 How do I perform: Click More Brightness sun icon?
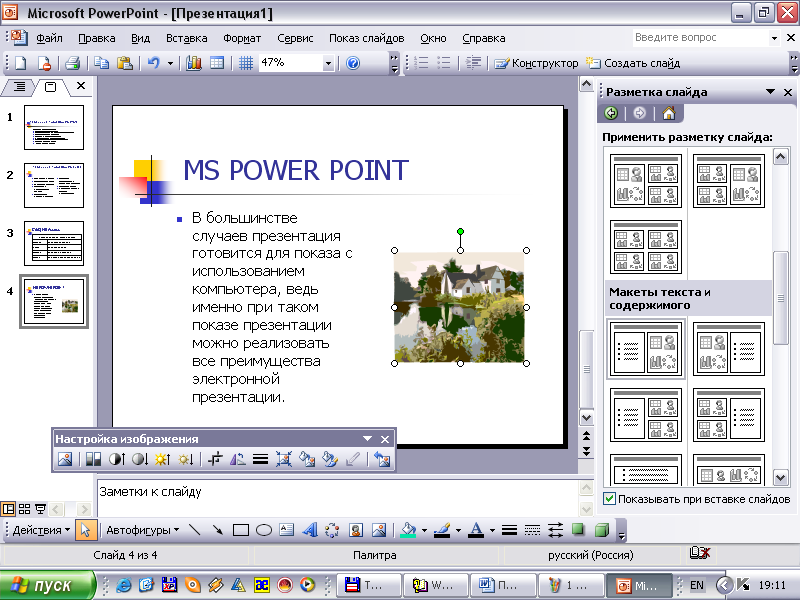[x=162, y=459]
